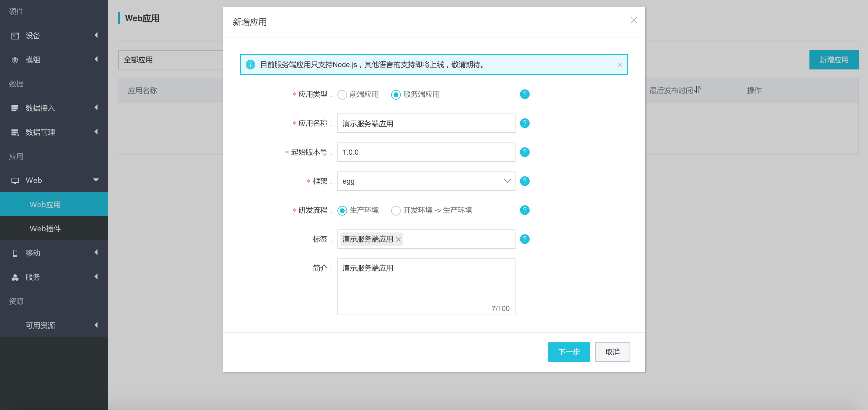Click help icon beside 应用类型
The width and height of the screenshot is (868, 410).
[x=524, y=94]
